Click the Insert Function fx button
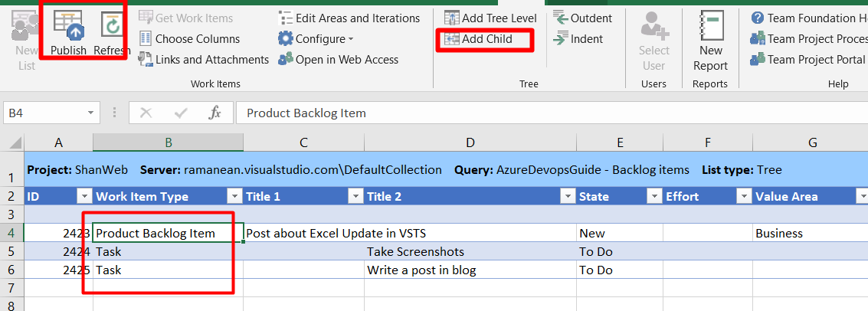The width and height of the screenshot is (868, 311). click(x=215, y=113)
